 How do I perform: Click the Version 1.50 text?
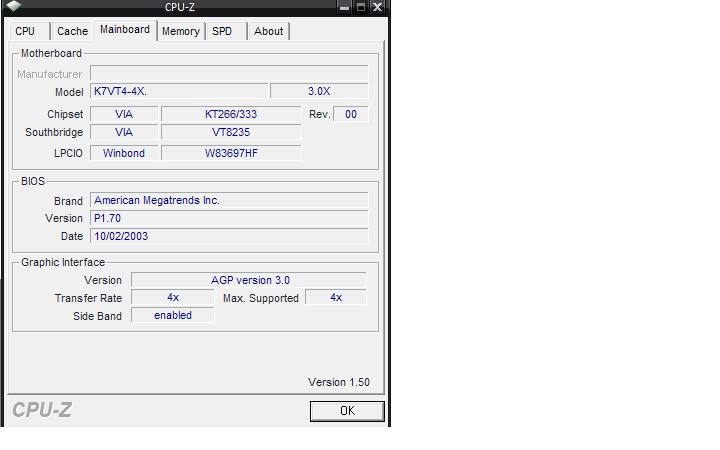[x=339, y=382]
